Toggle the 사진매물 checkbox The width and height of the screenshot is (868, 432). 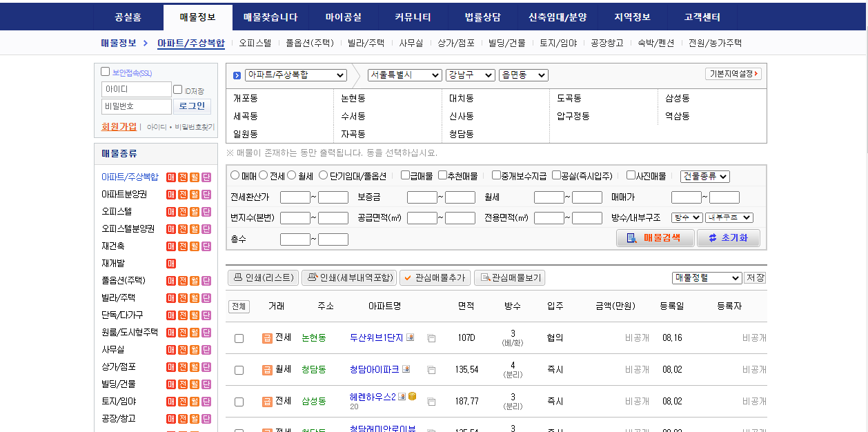pos(631,175)
